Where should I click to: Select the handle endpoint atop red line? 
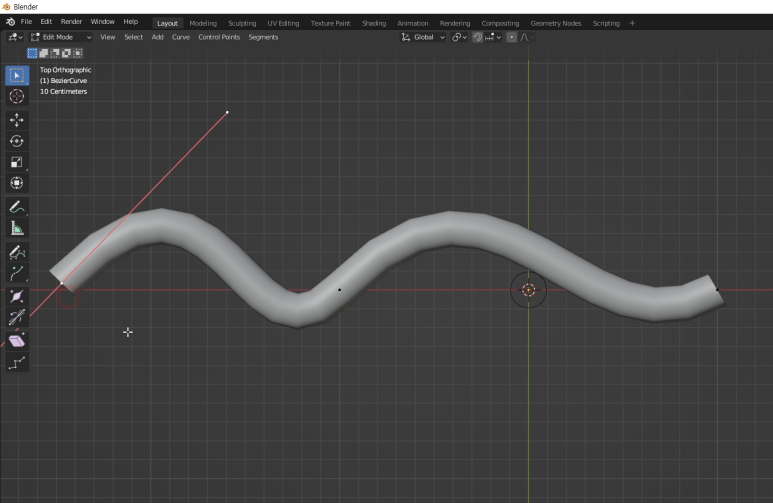pyautogui.click(x=227, y=112)
